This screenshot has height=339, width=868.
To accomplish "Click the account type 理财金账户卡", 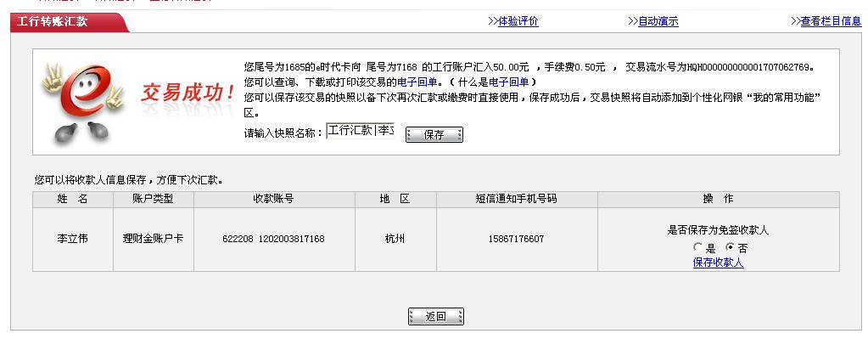I will 154,240.
